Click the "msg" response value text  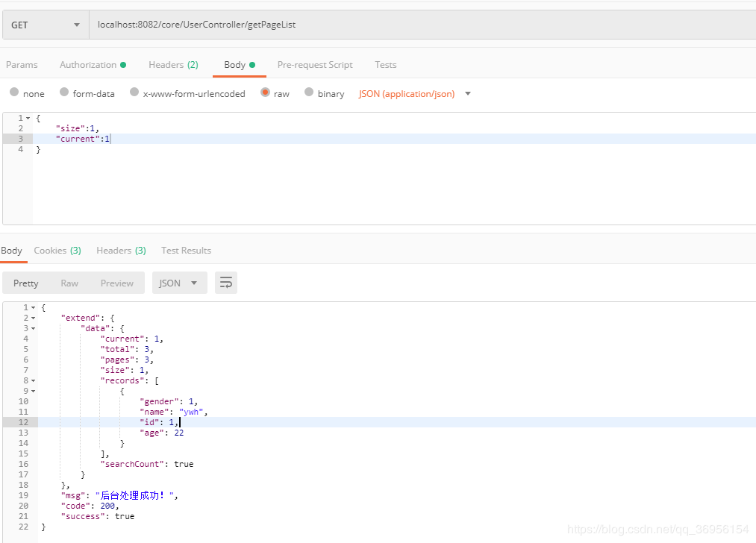(137, 495)
